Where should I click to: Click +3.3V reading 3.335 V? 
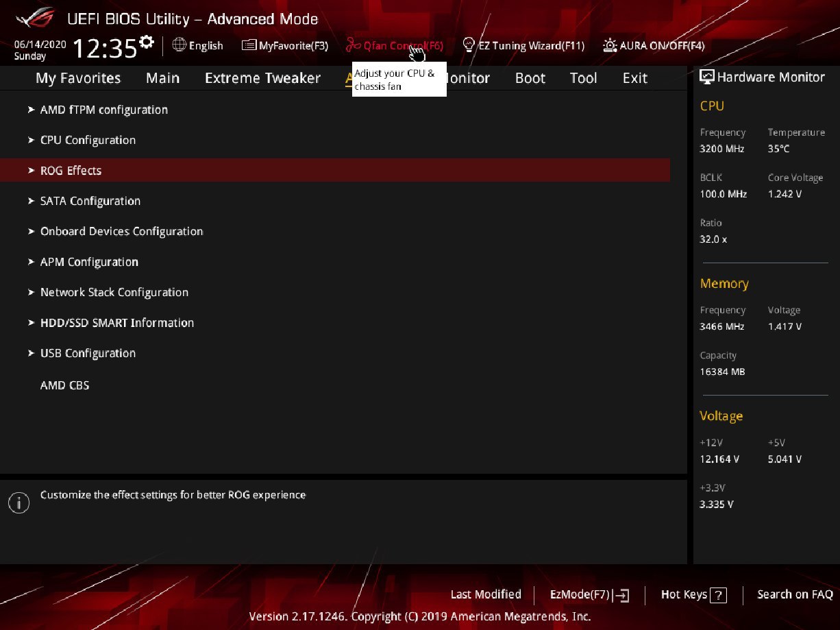[717, 505]
